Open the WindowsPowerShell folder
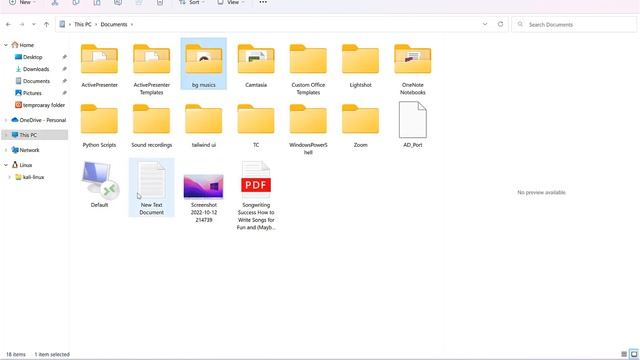This screenshot has height=360, width=640. pyautogui.click(x=308, y=129)
